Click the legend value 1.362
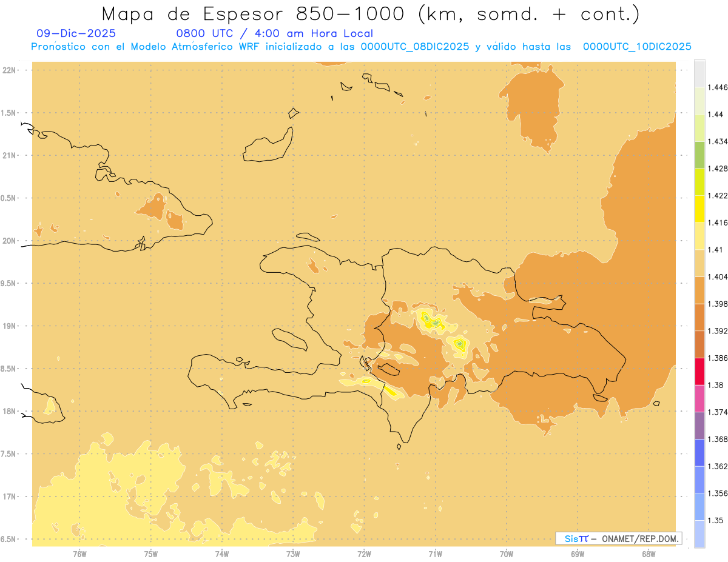The width and height of the screenshot is (728, 562). click(x=718, y=466)
